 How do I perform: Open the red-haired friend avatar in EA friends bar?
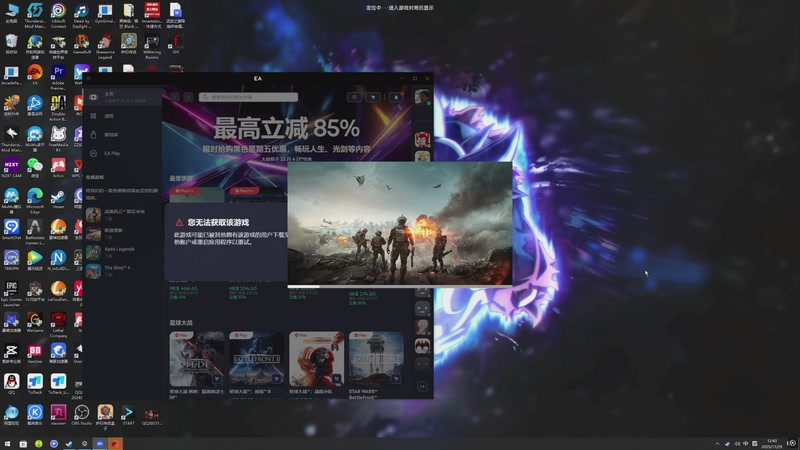[x=422, y=139]
